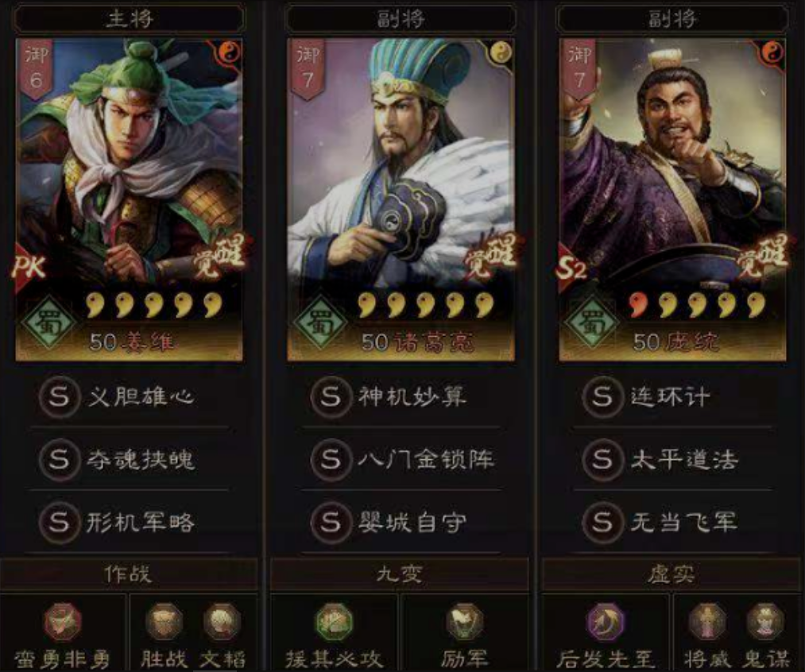
Task: Open 诸葛亮 general portrait card
Action: (x=401, y=199)
